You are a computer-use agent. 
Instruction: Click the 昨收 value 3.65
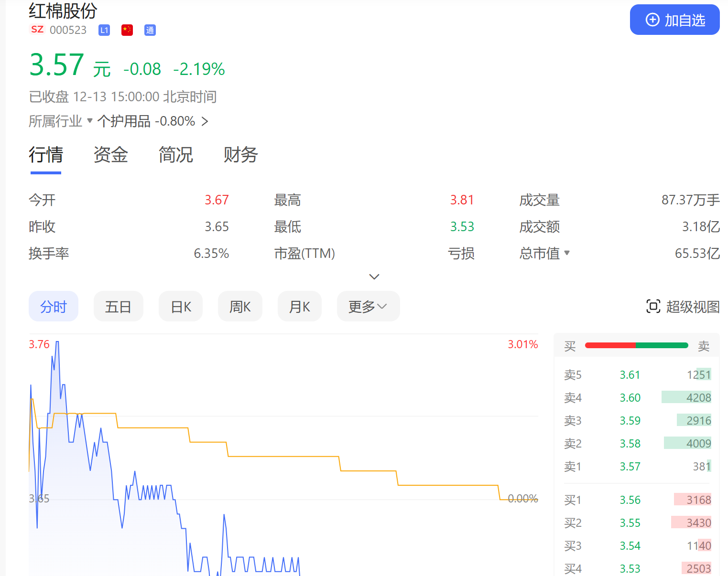[x=217, y=226]
